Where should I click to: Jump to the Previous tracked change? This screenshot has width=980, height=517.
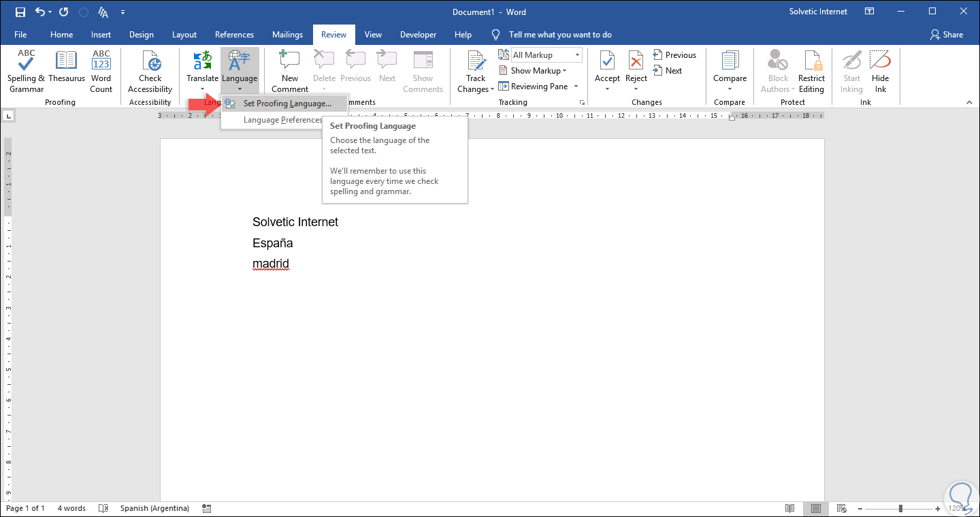click(x=674, y=55)
